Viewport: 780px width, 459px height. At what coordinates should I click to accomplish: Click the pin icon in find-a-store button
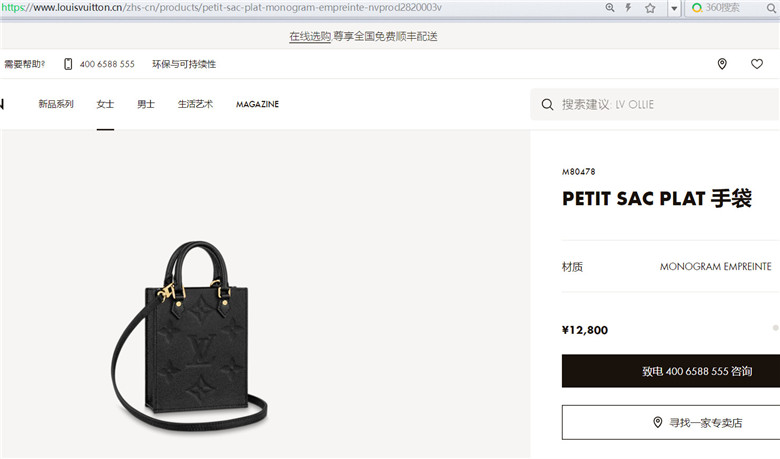657,422
